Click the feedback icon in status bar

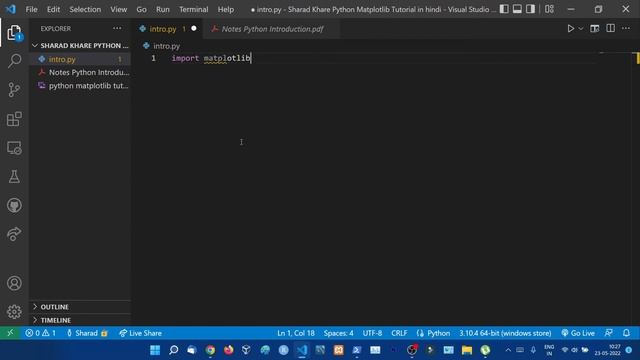coord(609,333)
